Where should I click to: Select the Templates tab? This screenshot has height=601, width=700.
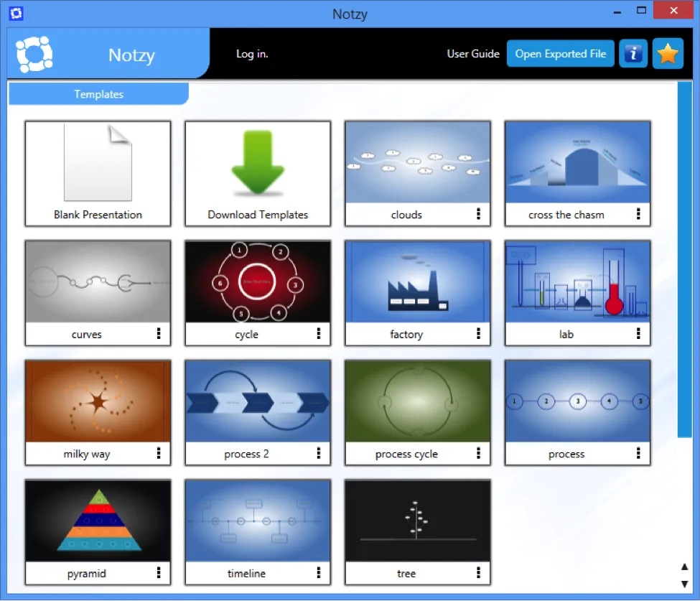tap(99, 94)
